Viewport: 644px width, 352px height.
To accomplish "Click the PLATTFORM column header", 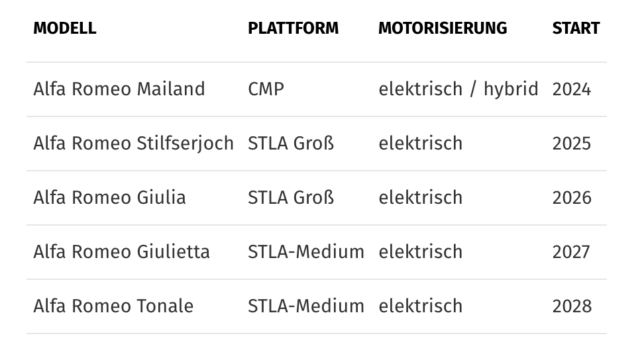I will [293, 28].
